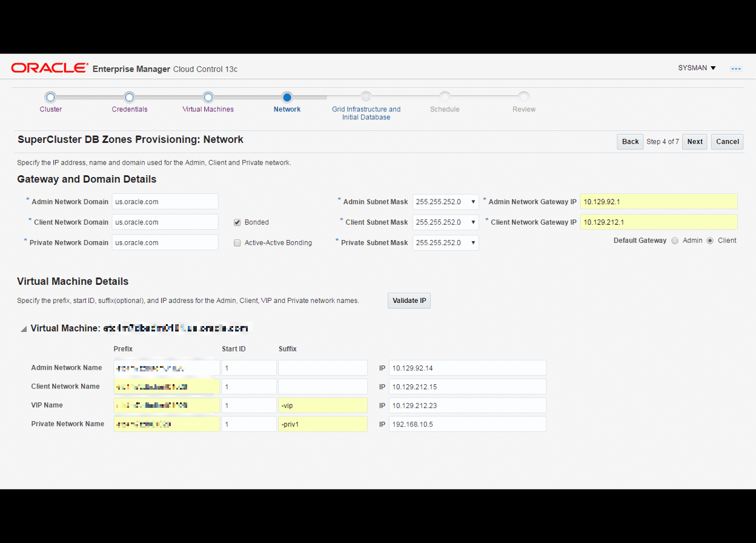The image size is (756, 543).
Task: Click the 'Virtual Machine Details' heading
Action: (x=73, y=281)
